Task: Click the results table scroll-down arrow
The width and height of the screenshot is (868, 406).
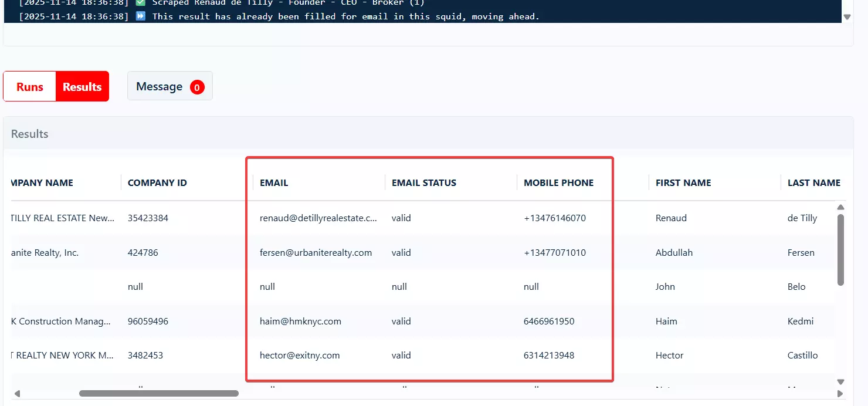Action: point(840,382)
